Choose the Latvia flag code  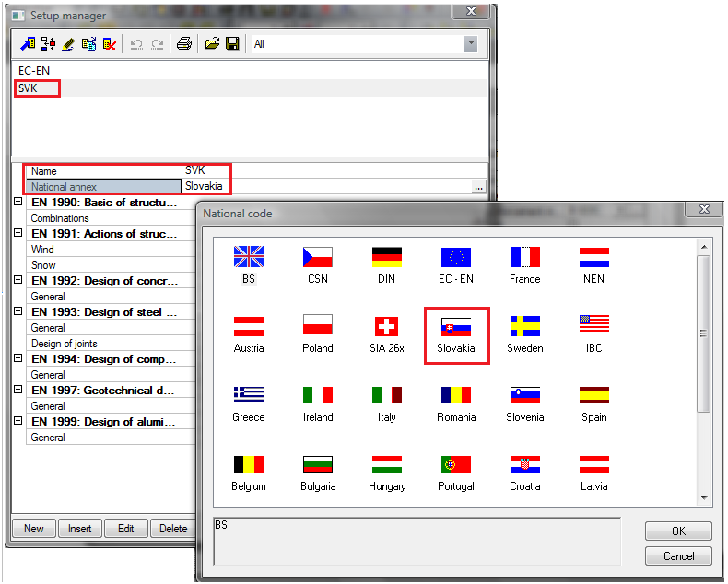click(x=593, y=473)
